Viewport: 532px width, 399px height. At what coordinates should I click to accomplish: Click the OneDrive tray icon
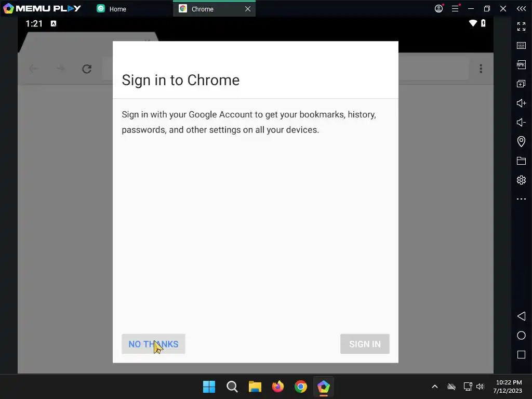tap(451, 387)
